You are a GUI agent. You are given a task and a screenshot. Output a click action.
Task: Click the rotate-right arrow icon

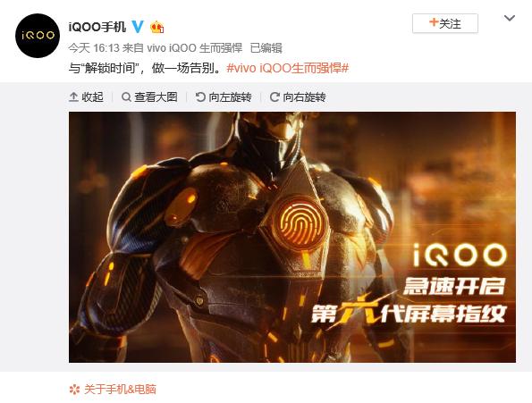[x=274, y=97]
